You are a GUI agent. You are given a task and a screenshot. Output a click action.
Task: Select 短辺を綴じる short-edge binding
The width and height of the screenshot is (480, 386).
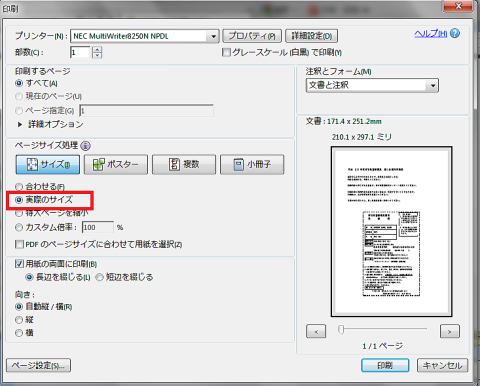click(99, 277)
